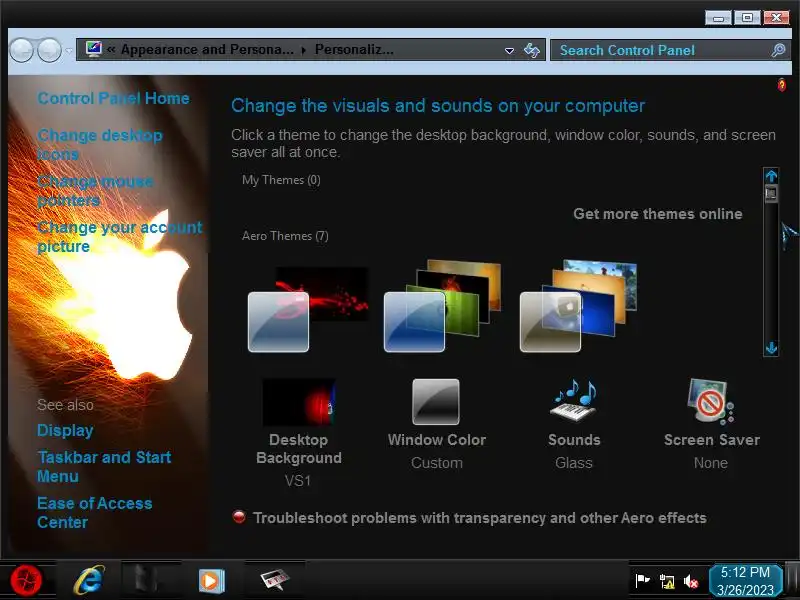
Task: Select the green and orange Aero theme
Action: [442, 306]
